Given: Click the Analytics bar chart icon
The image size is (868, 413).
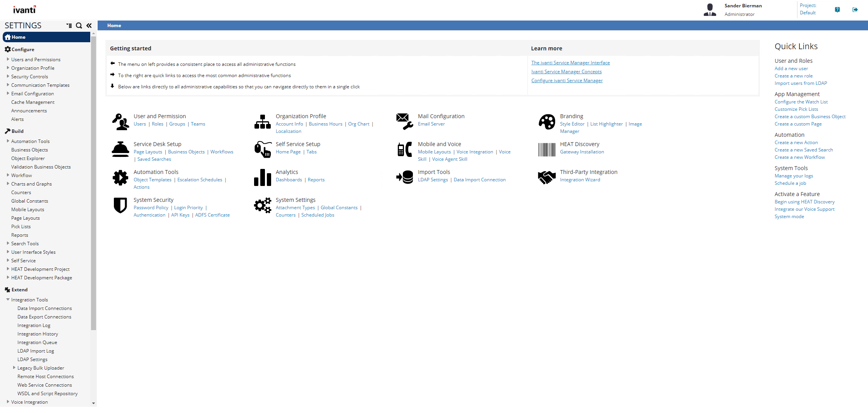Looking at the screenshot, I should tap(263, 177).
